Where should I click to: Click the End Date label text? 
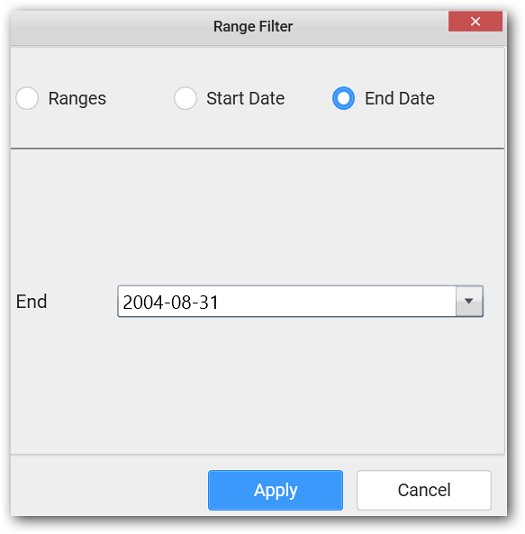tap(400, 98)
